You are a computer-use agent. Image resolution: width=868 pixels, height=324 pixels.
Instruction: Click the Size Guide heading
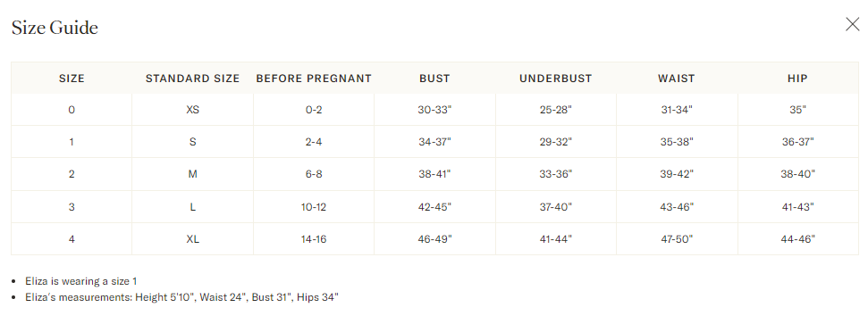pos(55,27)
